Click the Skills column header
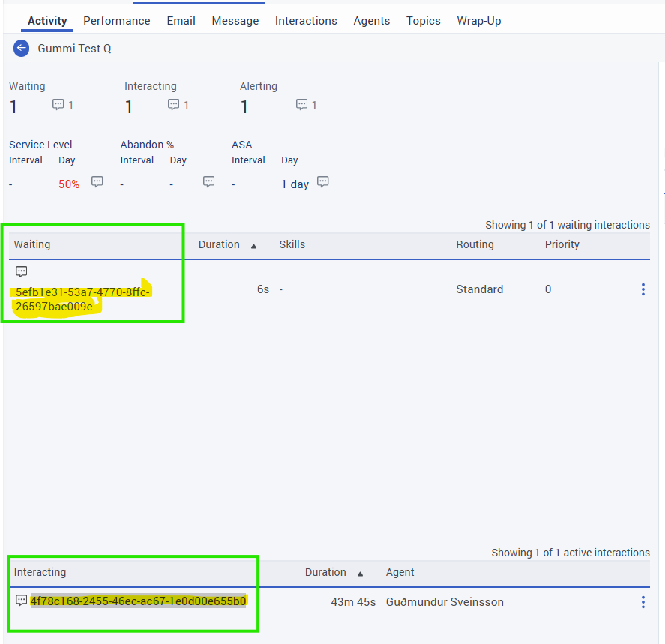 292,244
